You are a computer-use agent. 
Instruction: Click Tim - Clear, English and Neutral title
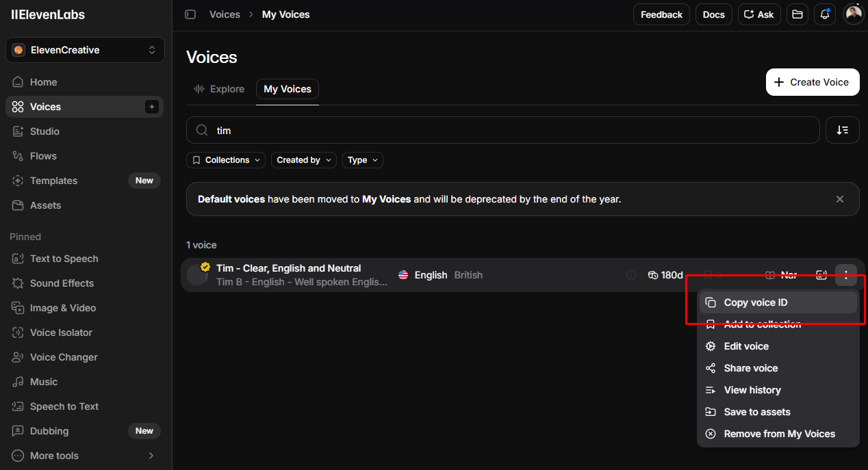[288, 268]
